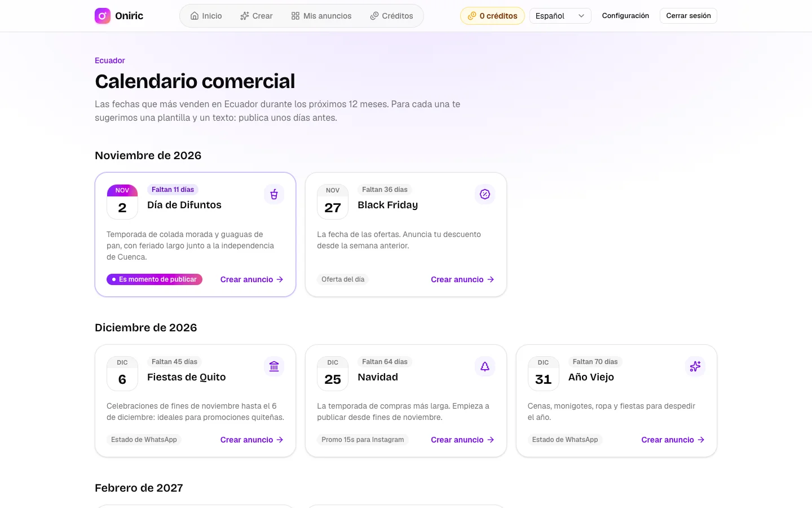The width and height of the screenshot is (812, 508).
Task: Click Crear anuncio for Fiestas de Quito
Action: [252, 440]
